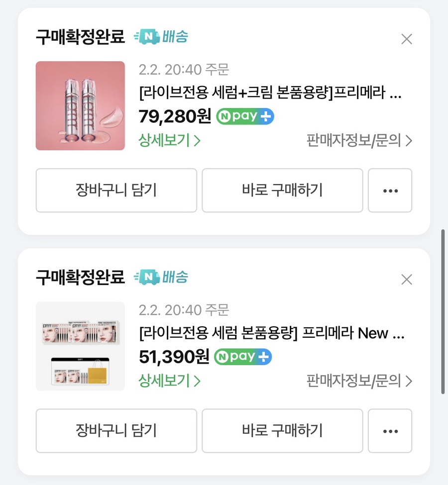Click N배송 delivery badge on second order
Viewport: 448px width, 485px height.
pyautogui.click(x=161, y=277)
